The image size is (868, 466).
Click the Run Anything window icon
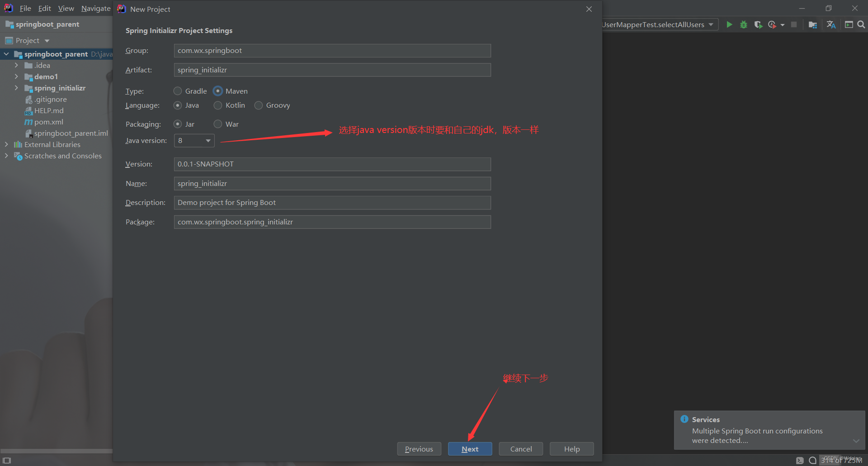[x=849, y=24]
